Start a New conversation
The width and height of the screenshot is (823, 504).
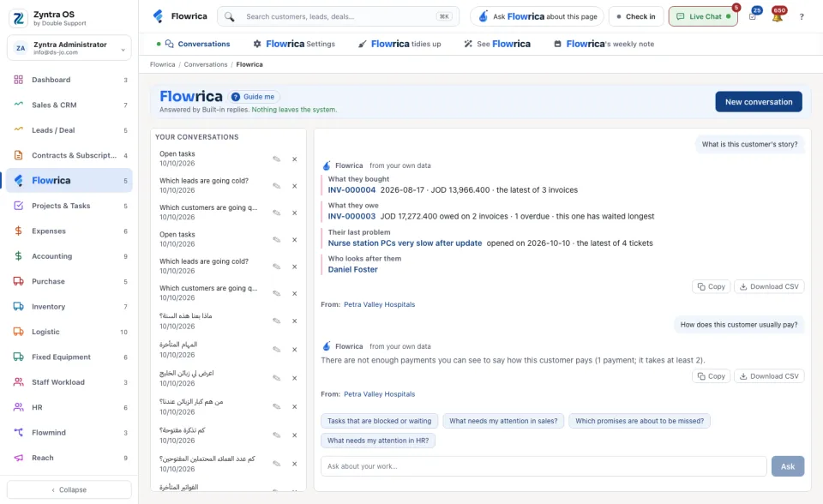click(x=759, y=102)
